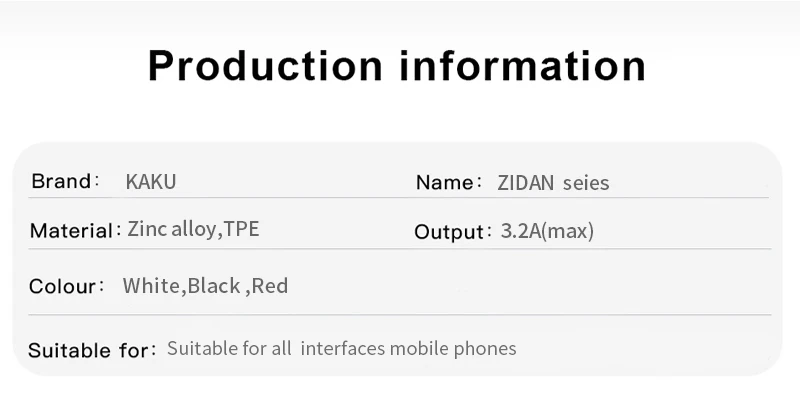Click the word White in colours
Screen dimensions: 800x393
[x=152, y=285]
